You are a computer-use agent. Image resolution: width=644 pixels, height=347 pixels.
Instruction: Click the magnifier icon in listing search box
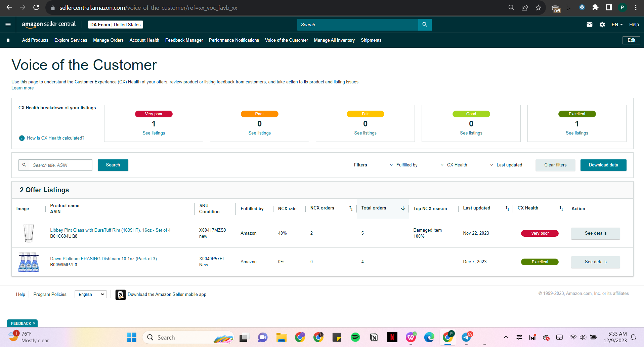(24, 165)
